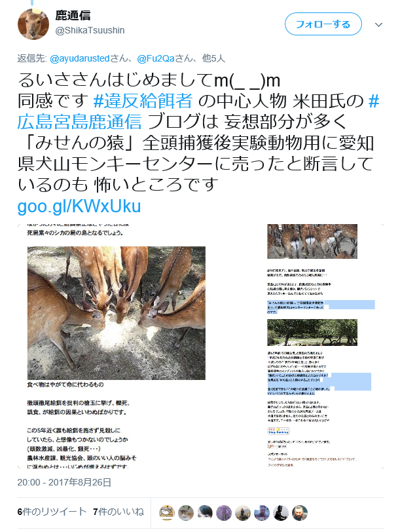Image resolution: width=400 pixels, height=532 pixels.
Task: Enlarge the right blog page screenshot
Action: click(323, 346)
